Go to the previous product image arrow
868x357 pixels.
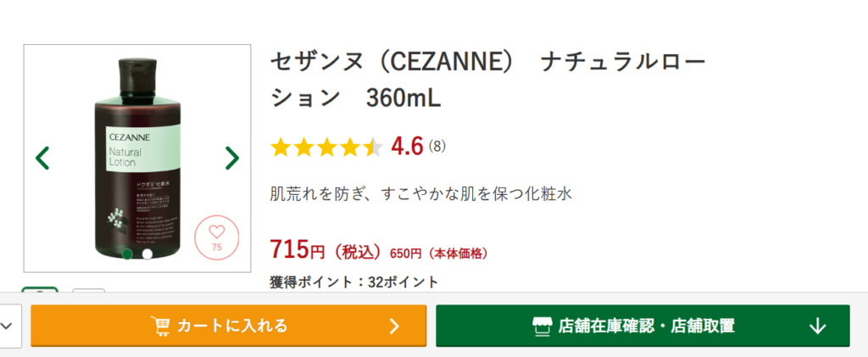coord(42,158)
